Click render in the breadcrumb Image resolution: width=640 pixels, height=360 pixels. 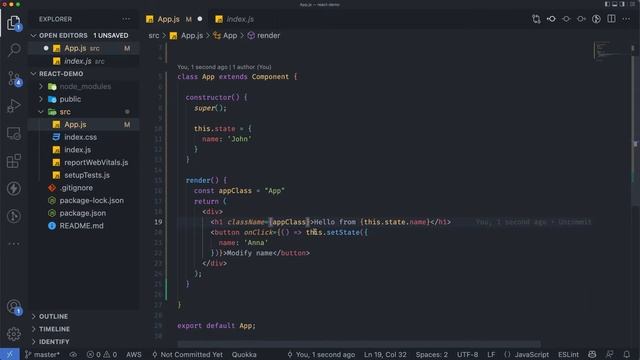tap(264, 36)
